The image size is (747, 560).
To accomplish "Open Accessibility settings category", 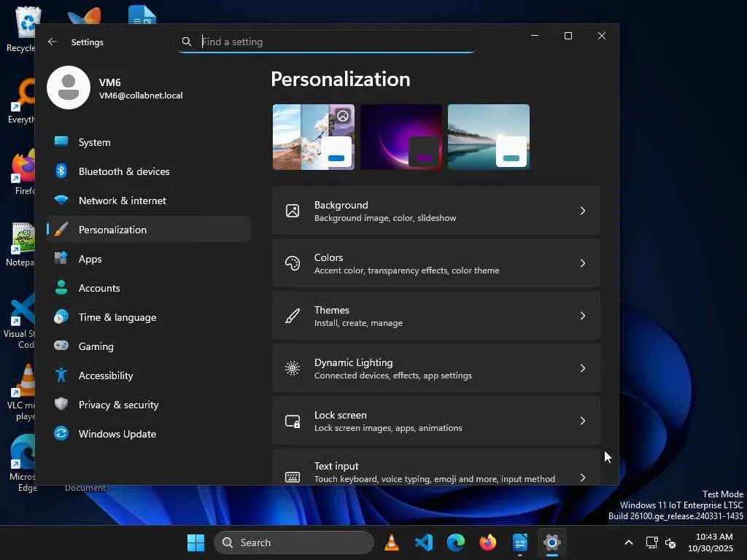I will click(x=149, y=376).
